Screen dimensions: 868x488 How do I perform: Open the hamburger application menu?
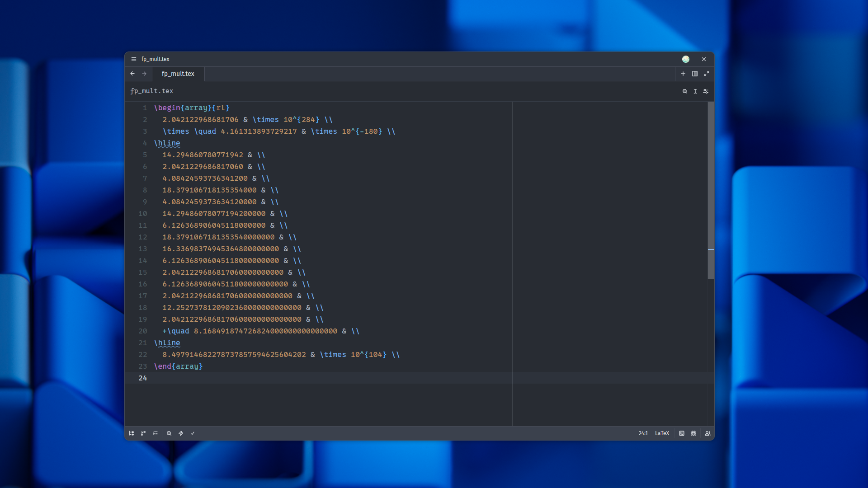click(x=134, y=59)
